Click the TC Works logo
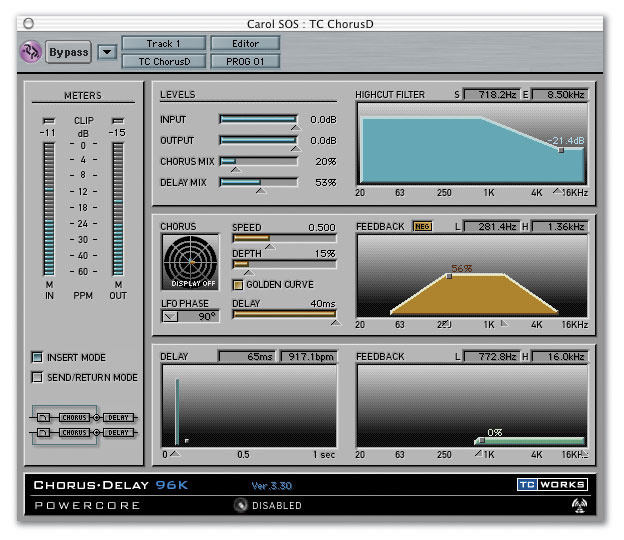The image size is (624, 540). 551,485
